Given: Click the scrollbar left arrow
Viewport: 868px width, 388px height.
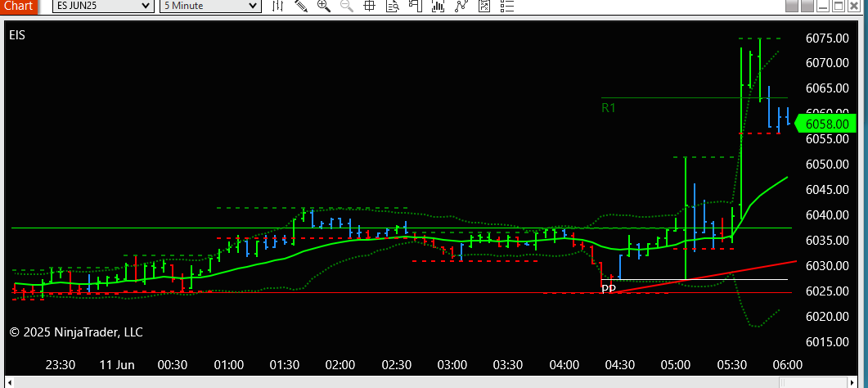Looking at the screenshot, I should [10, 382].
